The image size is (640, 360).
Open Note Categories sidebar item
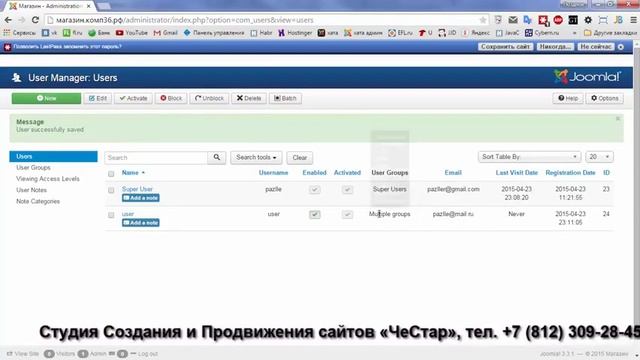click(38, 201)
